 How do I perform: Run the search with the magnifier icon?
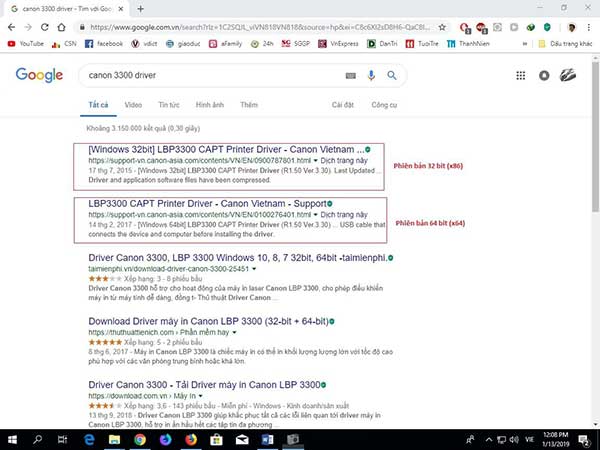[392, 75]
